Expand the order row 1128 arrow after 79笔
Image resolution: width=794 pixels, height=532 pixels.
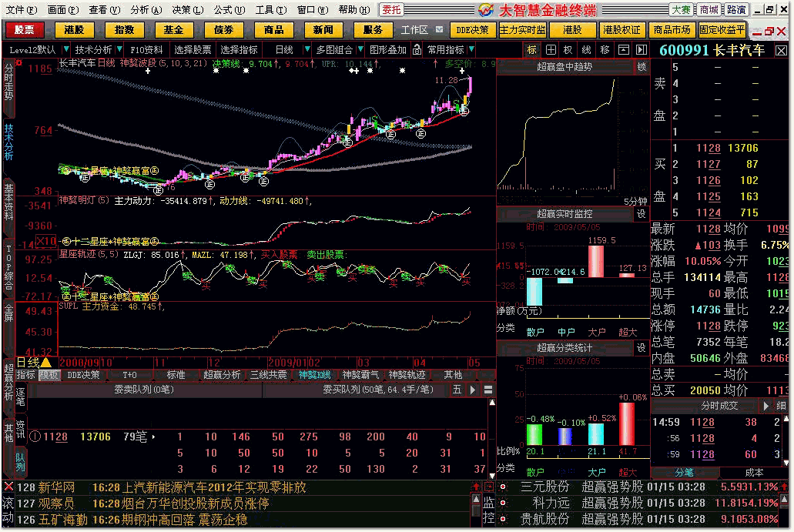pos(153,437)
